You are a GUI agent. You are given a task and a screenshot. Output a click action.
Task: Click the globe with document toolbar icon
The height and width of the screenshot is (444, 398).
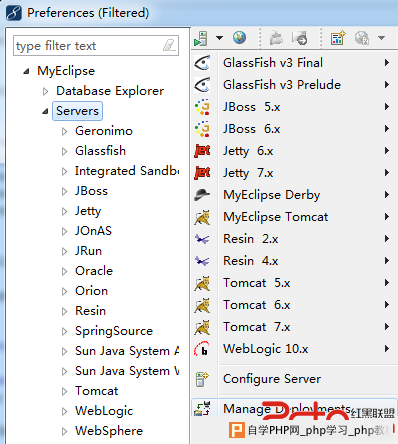(362, 38)
